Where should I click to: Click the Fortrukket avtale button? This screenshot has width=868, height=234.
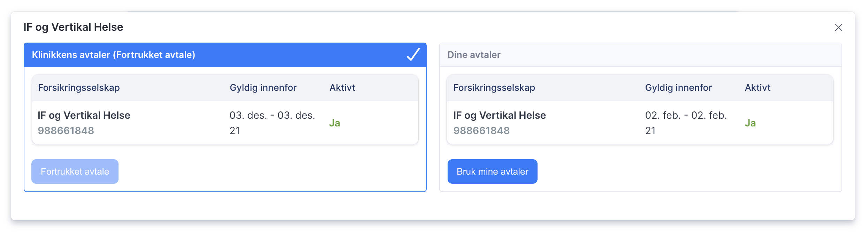pos(75,171)
